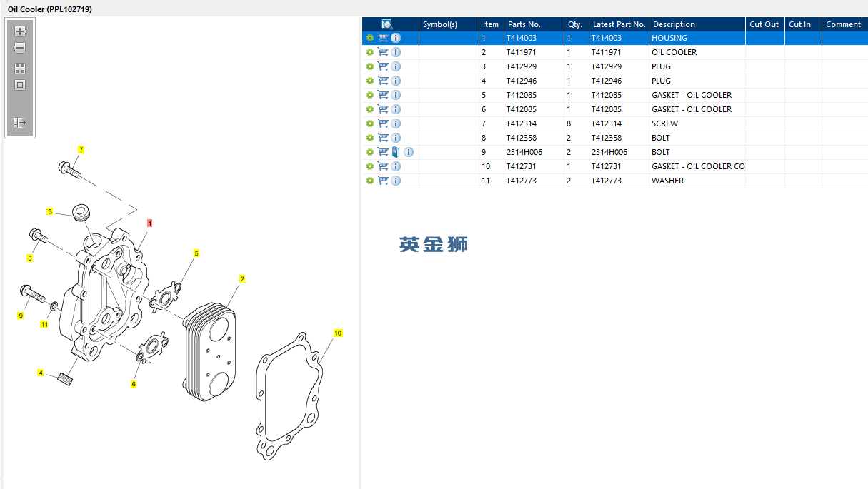Select callout 9 on the diagram
The height and width of the screenshot is (489, 868).
21,316
